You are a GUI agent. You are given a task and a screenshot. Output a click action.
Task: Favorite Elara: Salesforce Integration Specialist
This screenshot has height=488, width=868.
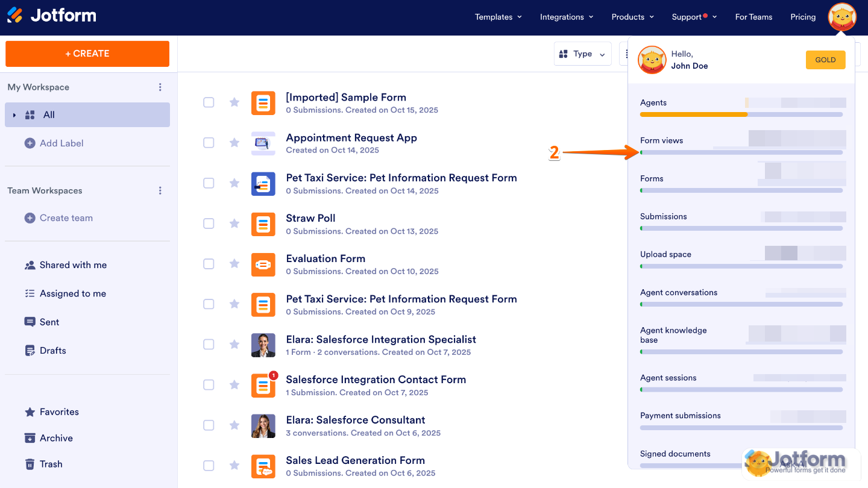(x=234, y=345)
